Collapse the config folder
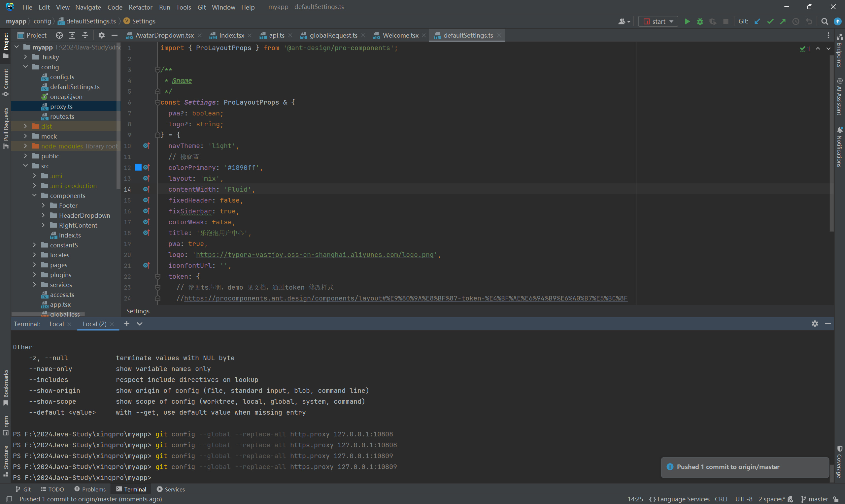The image size is (845, 504). (x=25, y=67)
